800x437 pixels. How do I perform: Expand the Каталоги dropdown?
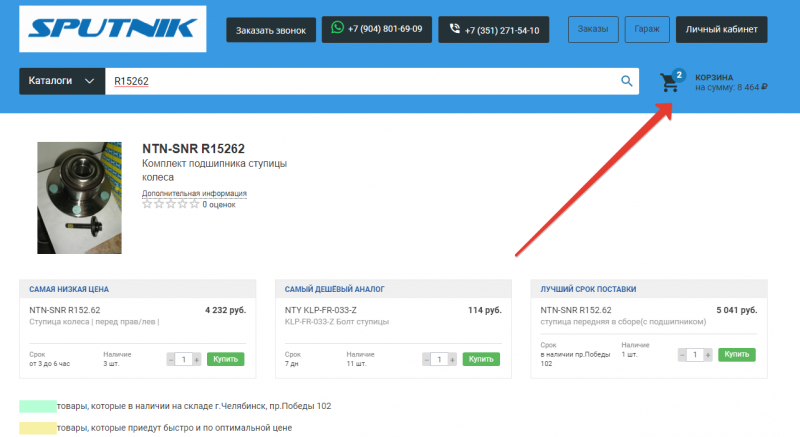coord(62,81)
